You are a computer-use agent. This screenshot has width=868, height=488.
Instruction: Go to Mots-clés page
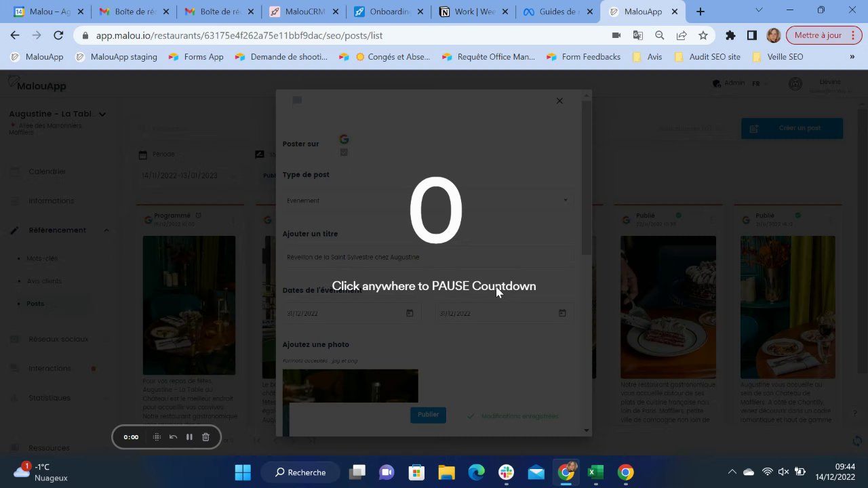(42, 258)
